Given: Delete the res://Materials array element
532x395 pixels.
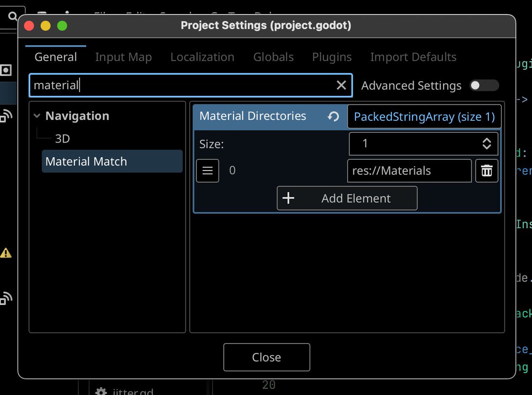Looking at the screenshot, I should [x=487, y=170].
